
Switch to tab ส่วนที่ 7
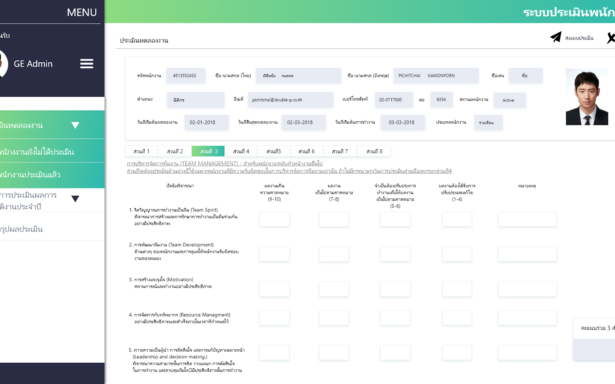pyautogui.click(x=340, y=151)
